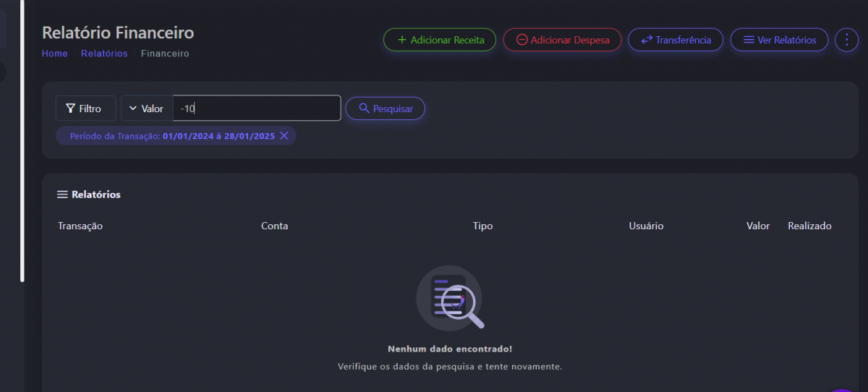
Task: Click the funnel icon on the Filtro button
Action: pyautogui.click(x=70, y=108)
